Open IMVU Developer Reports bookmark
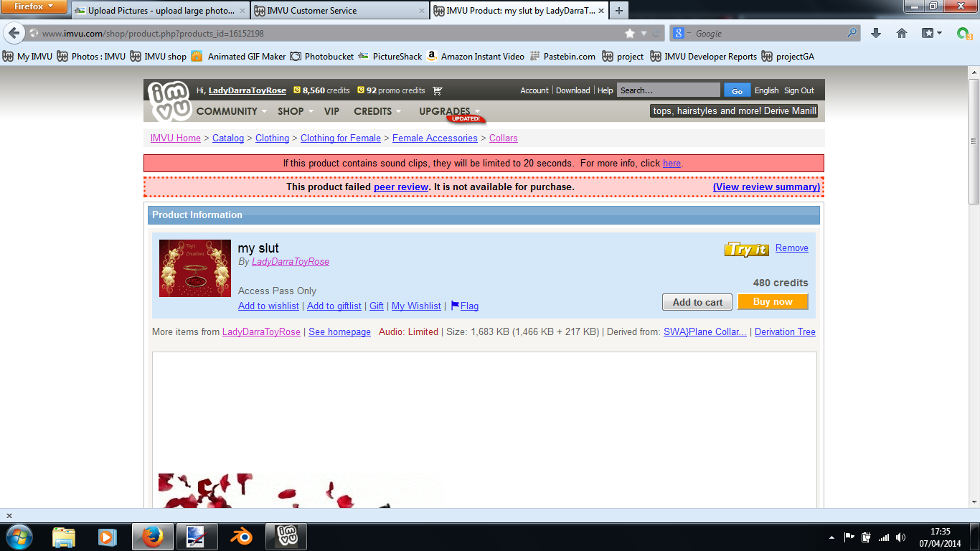Screen dimensions: 980x551 click(x=703, y=56)
